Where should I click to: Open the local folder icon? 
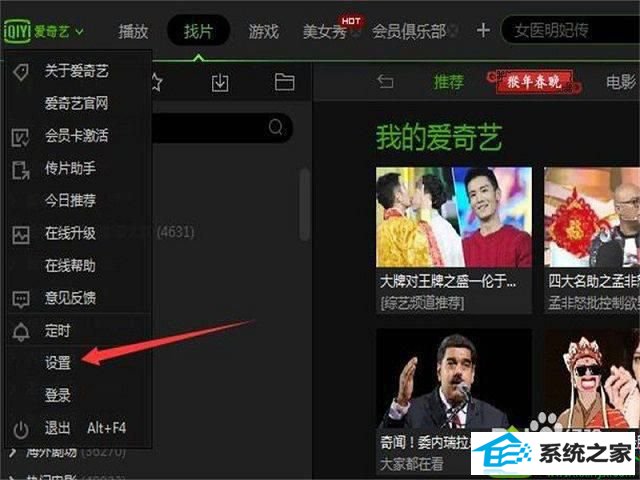(x=284, y=82)
